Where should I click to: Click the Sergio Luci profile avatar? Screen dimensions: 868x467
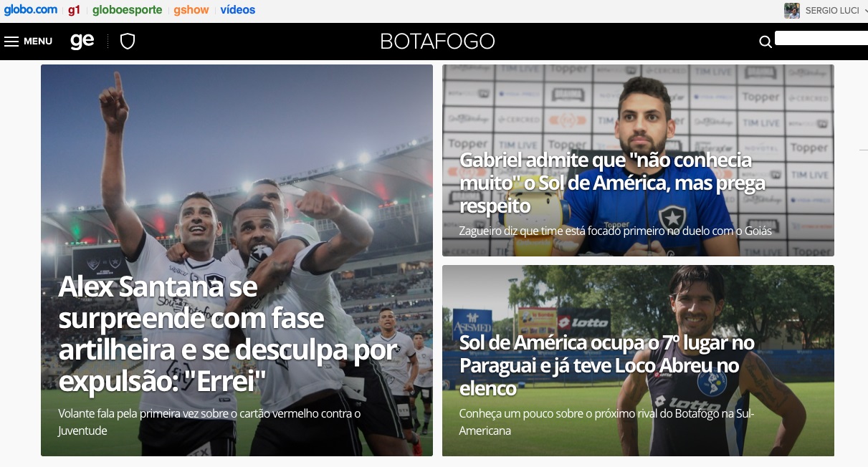pos(792,11)
